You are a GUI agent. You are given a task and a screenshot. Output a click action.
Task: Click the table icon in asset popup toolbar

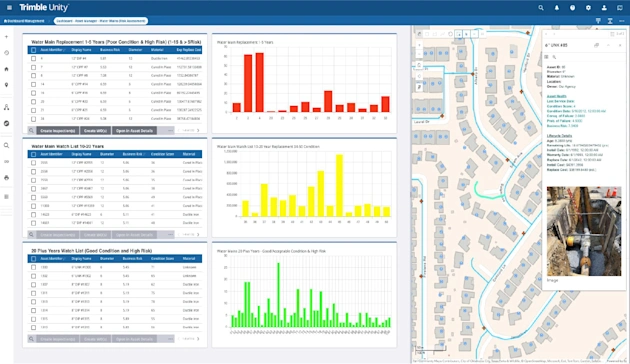(x=547, y=57)
